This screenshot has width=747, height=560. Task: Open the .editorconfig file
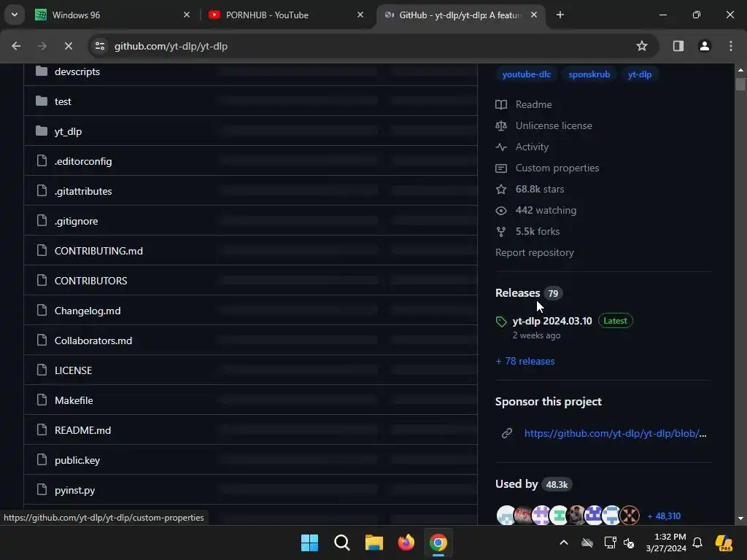click(x=83, y=161)
